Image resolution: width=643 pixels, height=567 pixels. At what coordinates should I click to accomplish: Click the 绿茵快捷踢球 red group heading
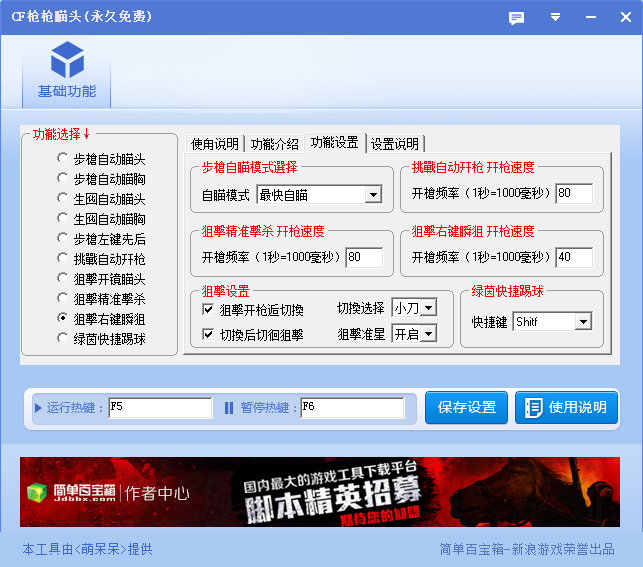pos(507,291)
